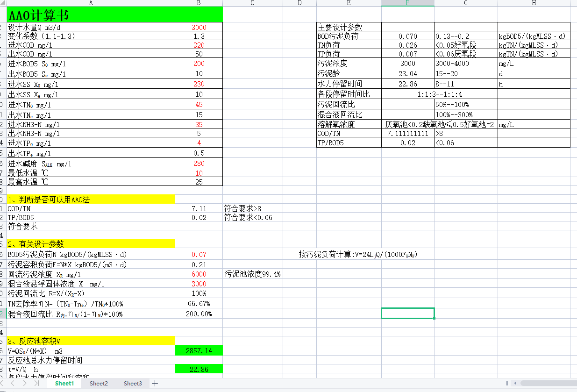Return to the Sheet1 tab
This screenshot has height=392, width=577.
tap(64, 383)
